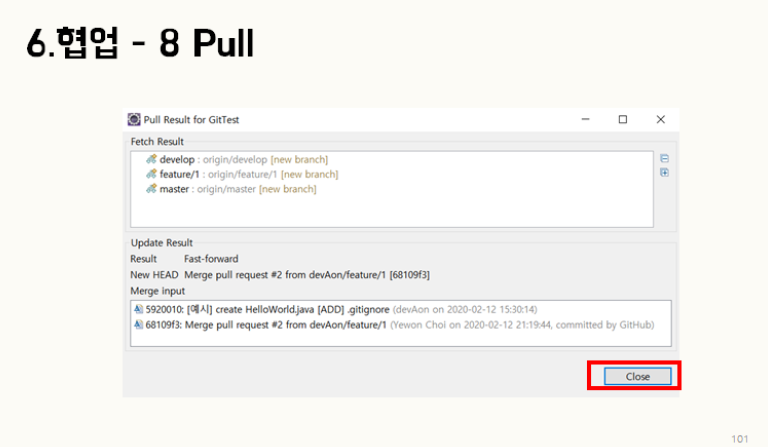Click the Fetch Result group label
768x447 pixels.
pos(157,141)
